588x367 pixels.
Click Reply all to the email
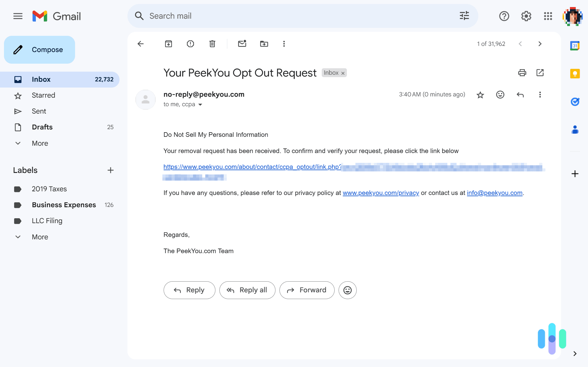pyautogui.click(x=247, y=290)
